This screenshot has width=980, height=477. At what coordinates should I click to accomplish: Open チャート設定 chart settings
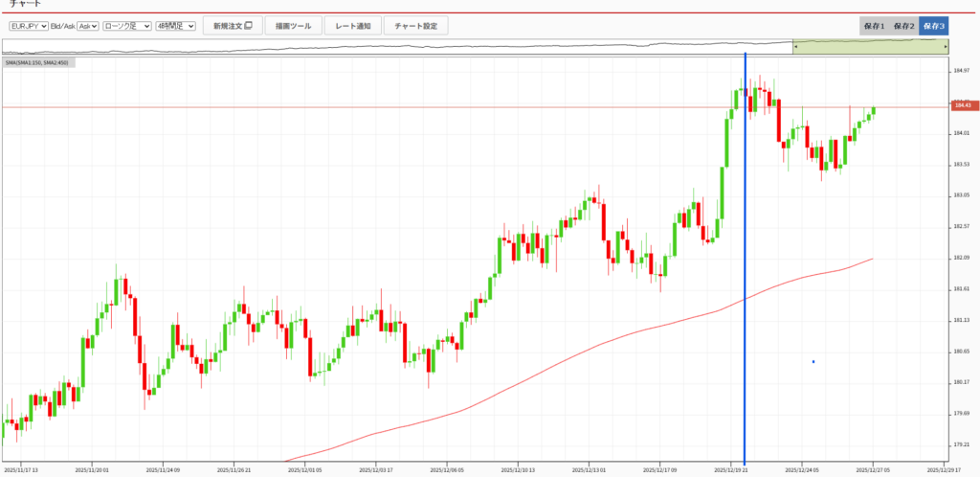(415, 26)
